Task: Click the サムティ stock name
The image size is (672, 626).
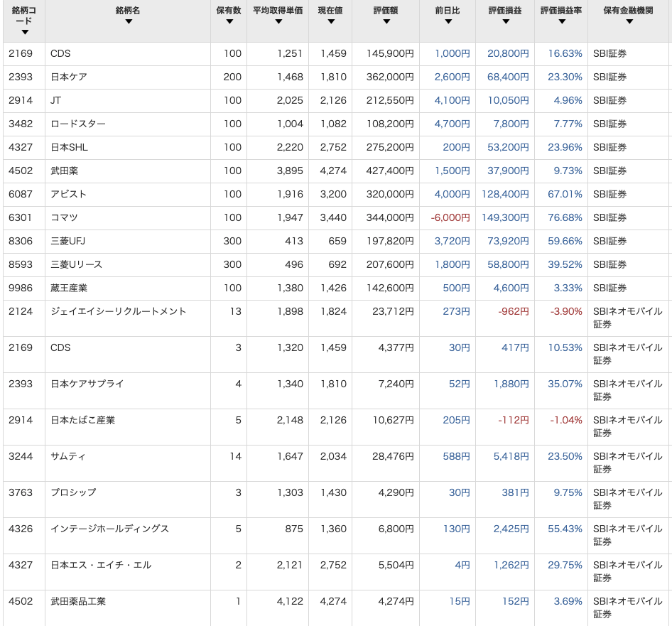Action: tap(68, 456)
